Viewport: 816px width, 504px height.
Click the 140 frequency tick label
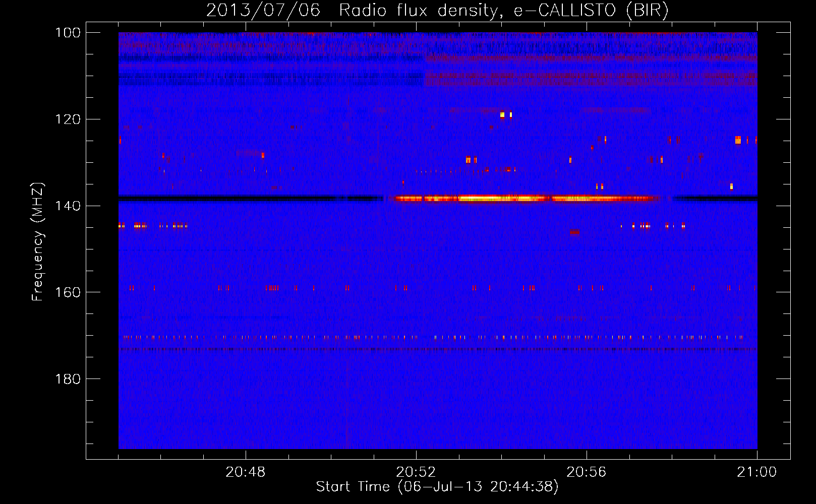point(68,206)
